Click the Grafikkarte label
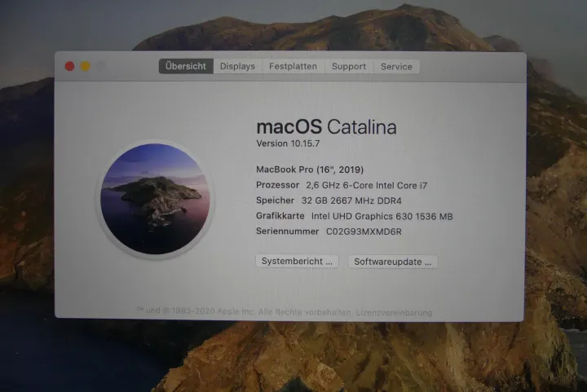 (x=280, y=216)
